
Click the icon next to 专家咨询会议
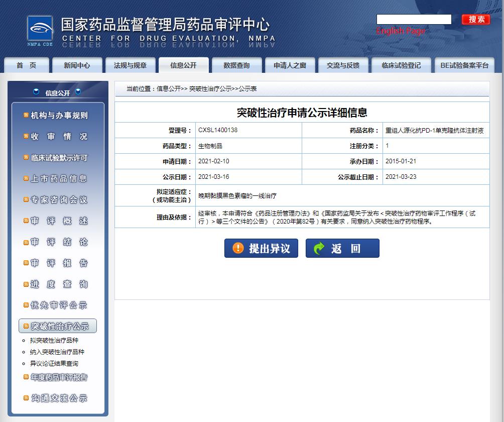26,200
